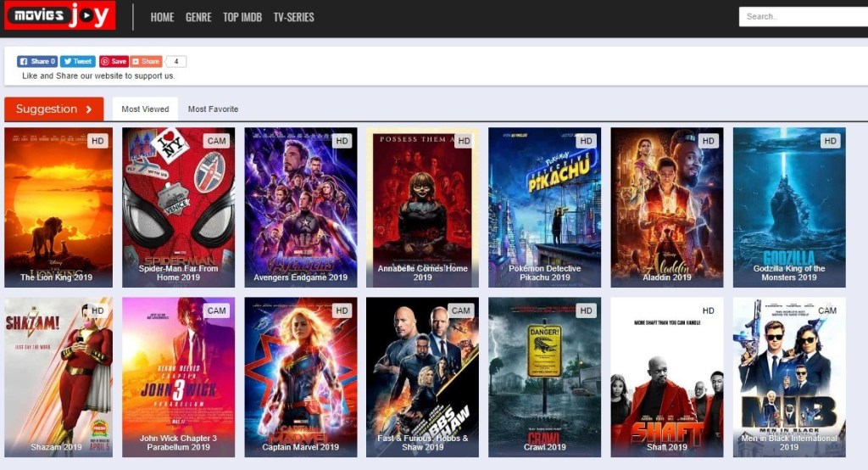Save the site to Pinterest
Screen dimensions: 868x470
114,61
